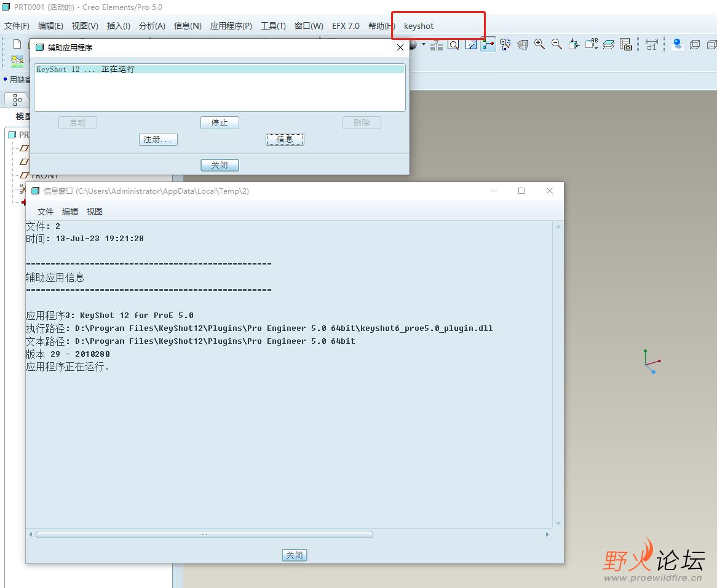Click the 执行路径 line in info text
717x588 pixels.
point(259,328)
